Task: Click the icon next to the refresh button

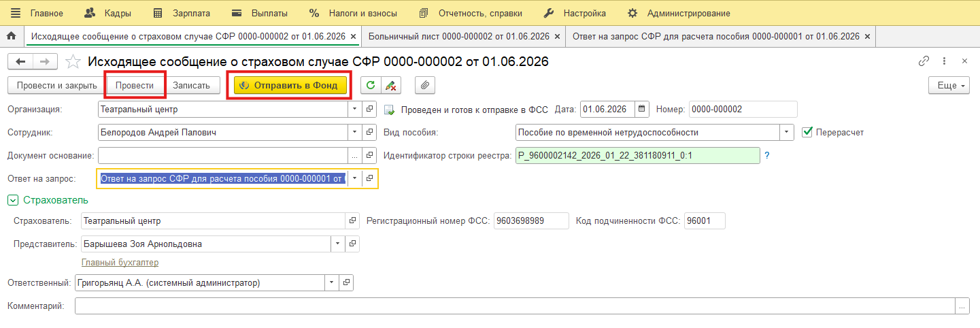Action: click(x=390, y=85)
